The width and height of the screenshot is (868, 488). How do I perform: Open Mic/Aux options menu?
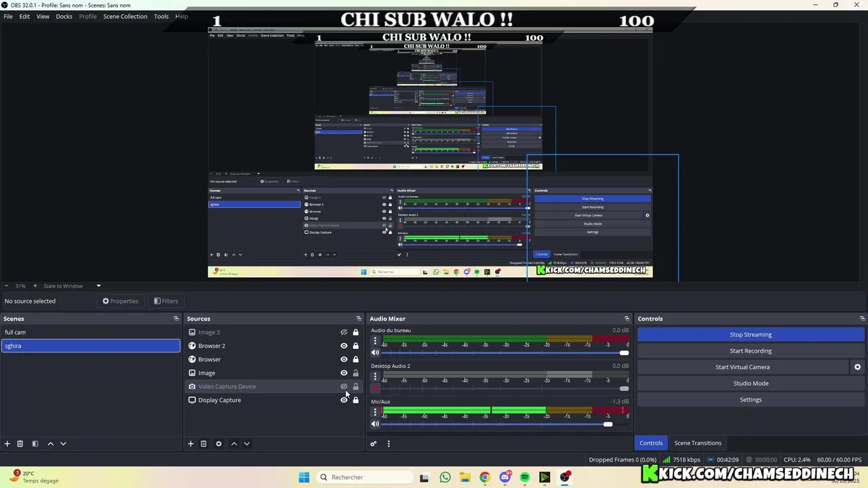click(x=375, y=412)
